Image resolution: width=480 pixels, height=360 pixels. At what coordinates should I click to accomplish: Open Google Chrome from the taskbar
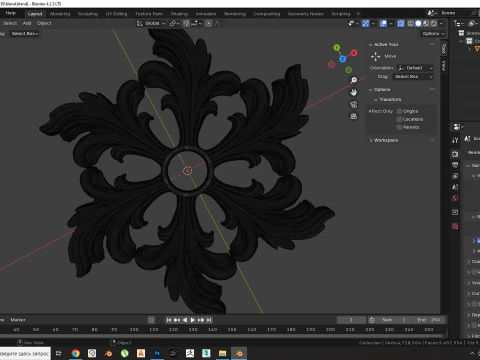(76, 353)
